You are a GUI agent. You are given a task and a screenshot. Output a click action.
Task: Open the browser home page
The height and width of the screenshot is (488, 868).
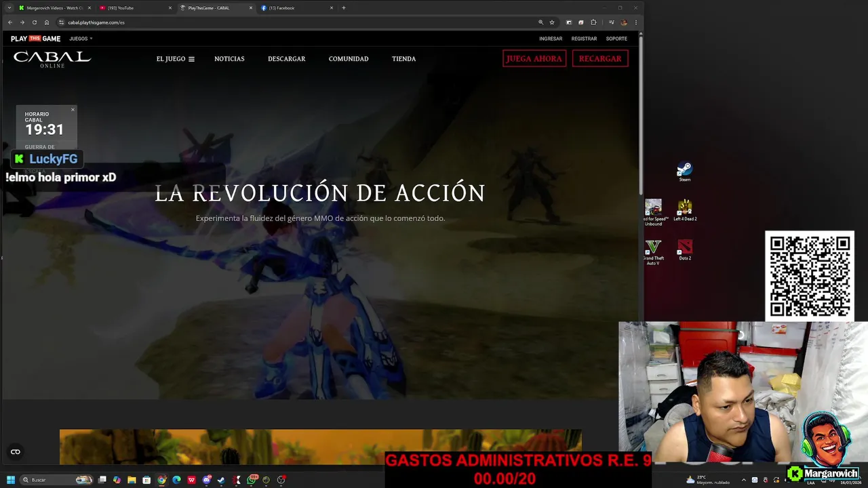(47, 22)
